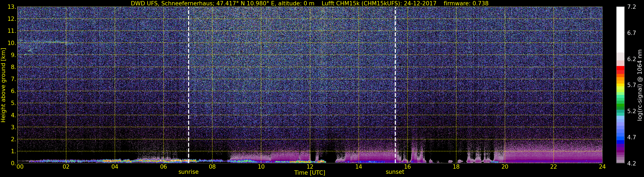Viewport: 644px width, 177px height.
Task: Click the time axis tick label '22'
Action: coord(554,167)
